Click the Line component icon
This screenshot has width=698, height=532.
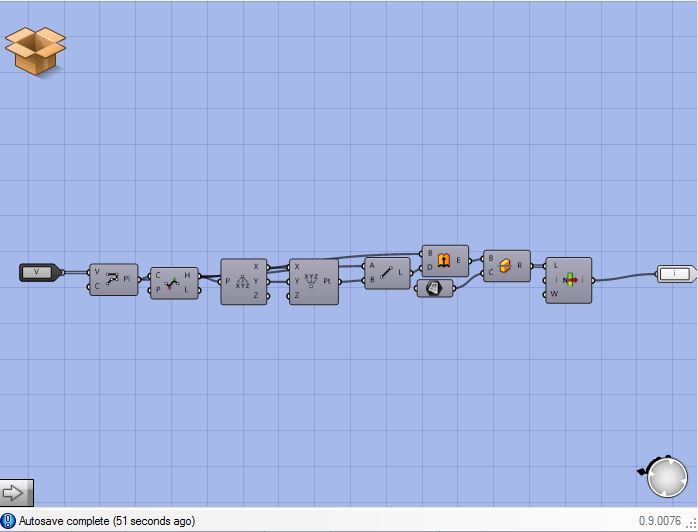click(386, 273)
